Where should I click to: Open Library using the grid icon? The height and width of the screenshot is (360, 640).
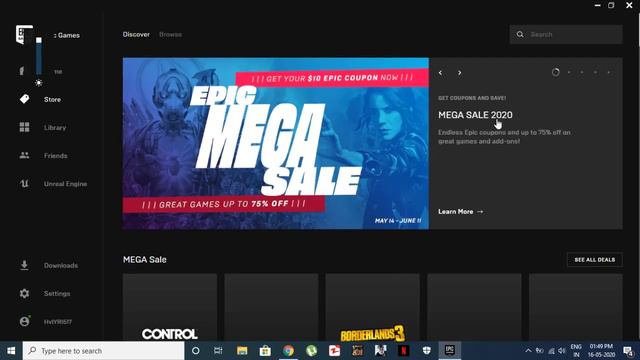[x=24, y=127]
